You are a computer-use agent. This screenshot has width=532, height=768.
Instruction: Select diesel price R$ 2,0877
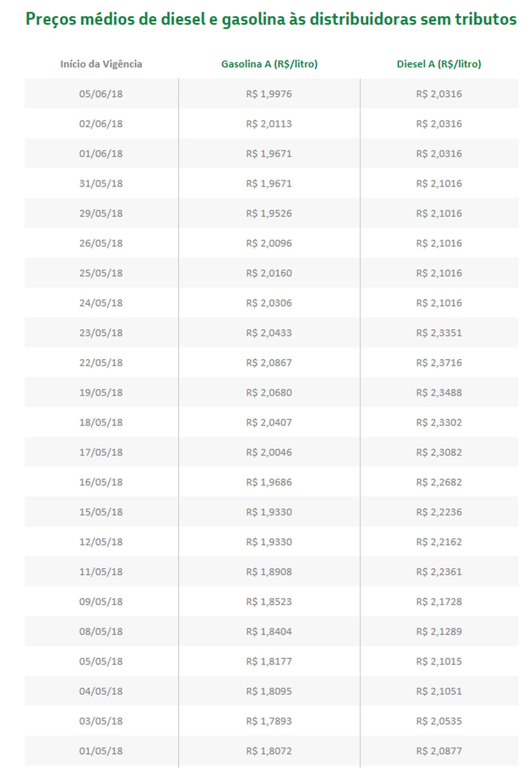coord(439,751)
